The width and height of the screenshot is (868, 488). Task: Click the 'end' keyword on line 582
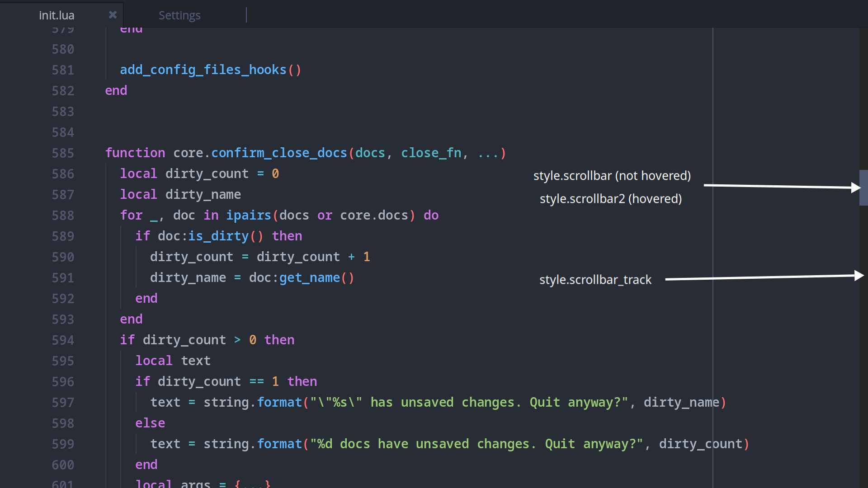click(116, 91)
